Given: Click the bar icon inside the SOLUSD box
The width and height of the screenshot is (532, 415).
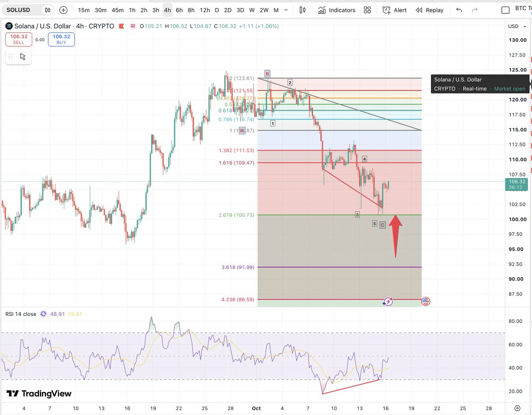Looking at the screenshot, I should click(x=48, y=10).
